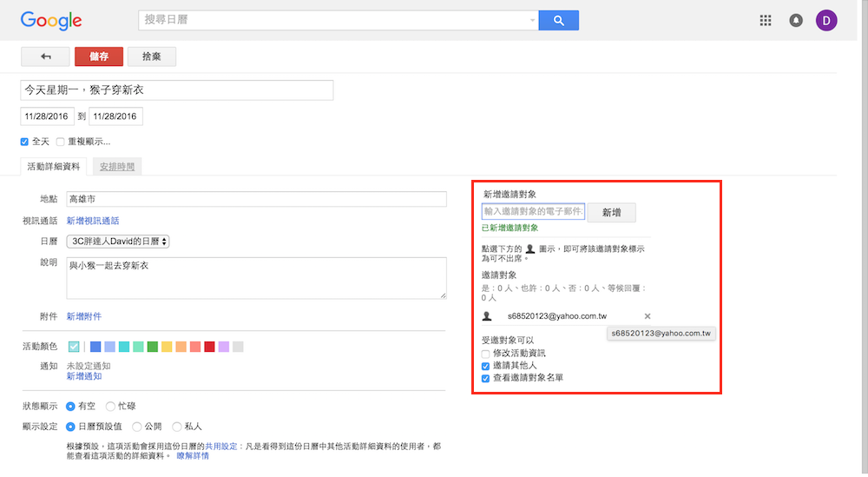Click the blue search magnifier button

pos(558,21)
